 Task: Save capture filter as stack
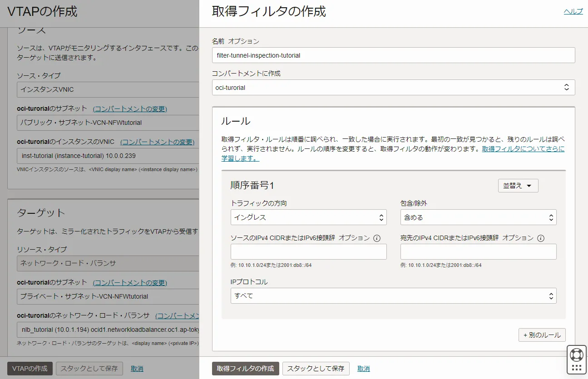tap(316, 369)
